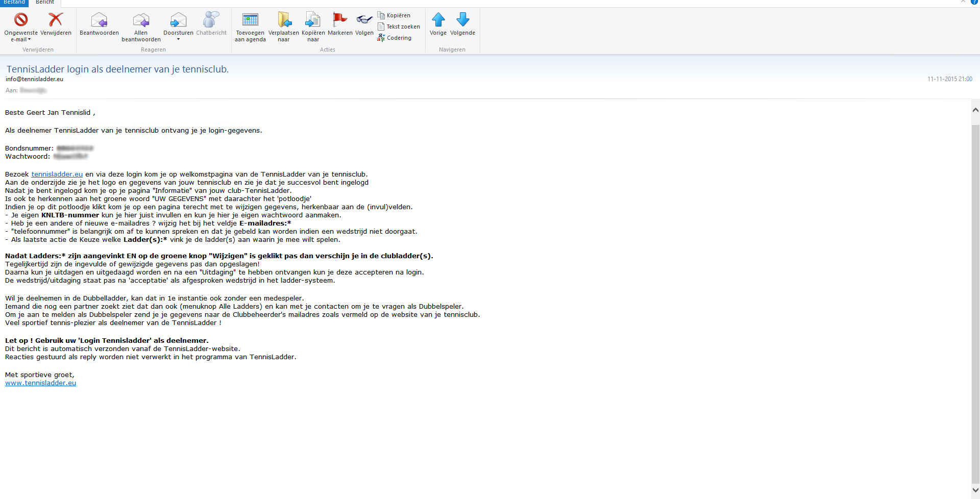Reply to all with Allen beantwoorden
The width and height of the screenshot is (980, 499).
[x=141, y=27]
